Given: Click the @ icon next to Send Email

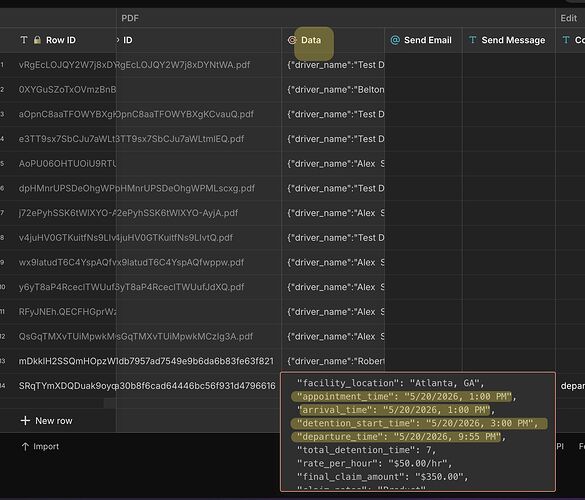Looking at the screenshot, I should coord(395,40).
